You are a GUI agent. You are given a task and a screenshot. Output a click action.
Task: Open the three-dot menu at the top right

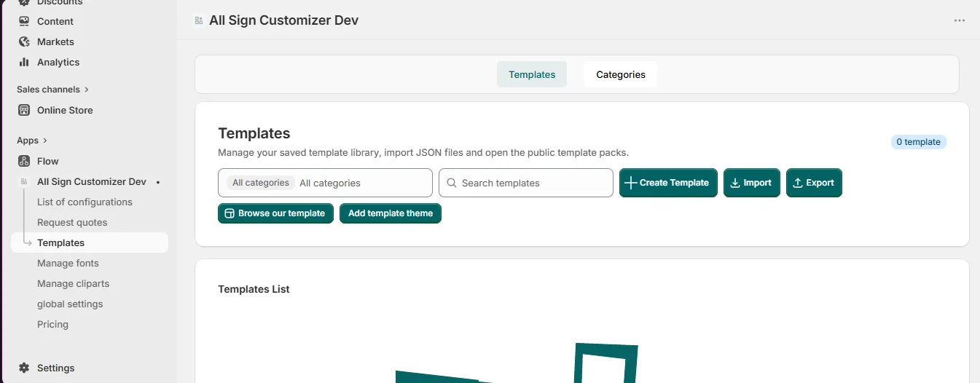click(x=960, y=20)
